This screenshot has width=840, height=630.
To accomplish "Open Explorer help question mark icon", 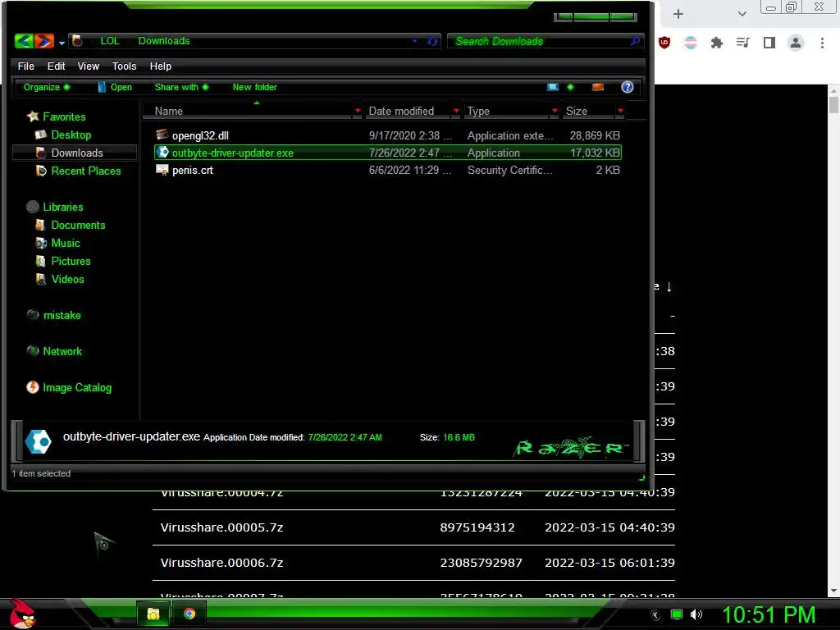I will (628, 87).
